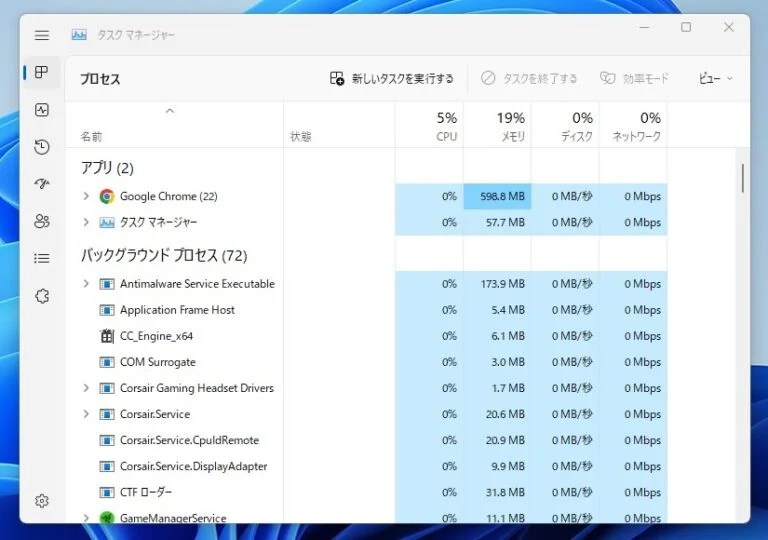This screenshot has height=540, width=768.
Task: Click the 9.9 MB memory value
Action: (508, 466)
